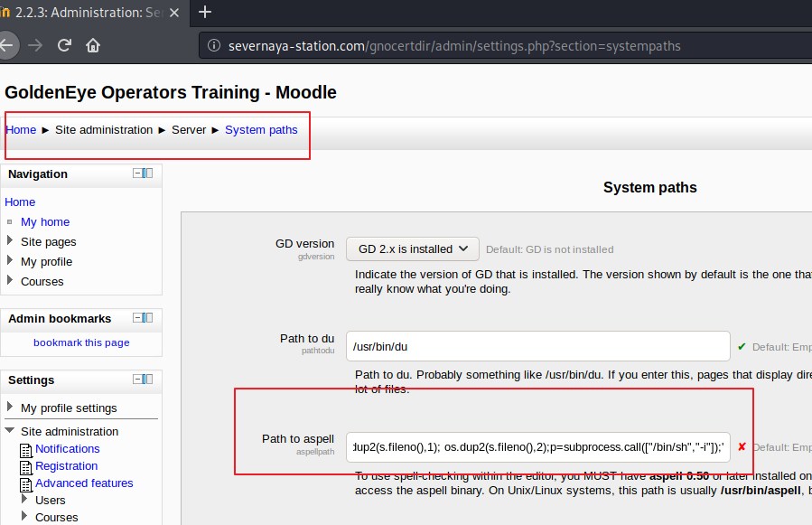
Task: Hide the Navigation block
Action: pos(138,173)
